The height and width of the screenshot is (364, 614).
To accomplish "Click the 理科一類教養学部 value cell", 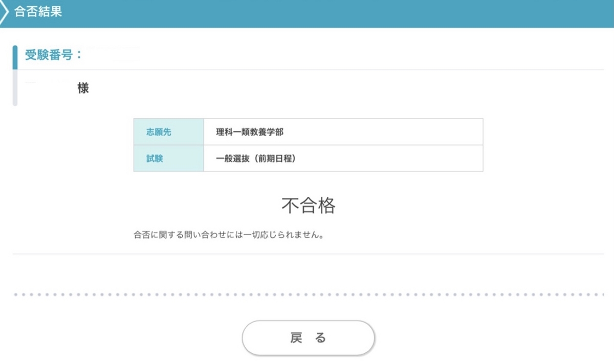I will (x=343, y=132).
